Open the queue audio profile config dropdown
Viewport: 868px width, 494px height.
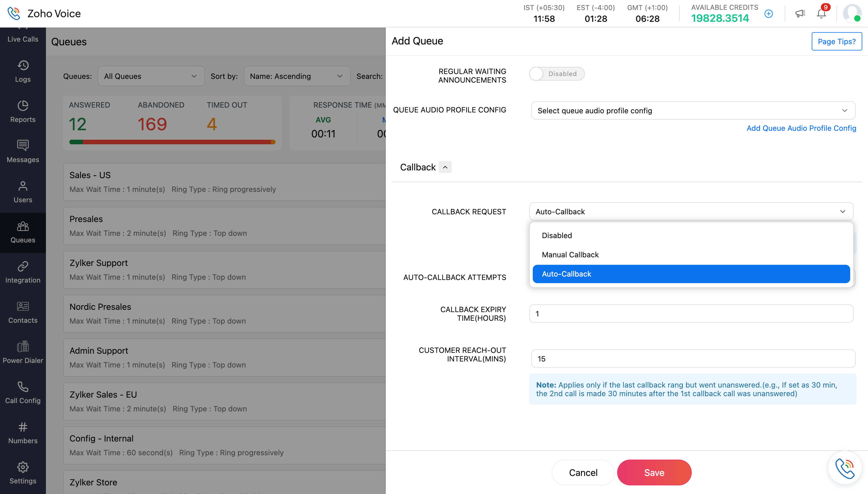click(x=692, y=111)
